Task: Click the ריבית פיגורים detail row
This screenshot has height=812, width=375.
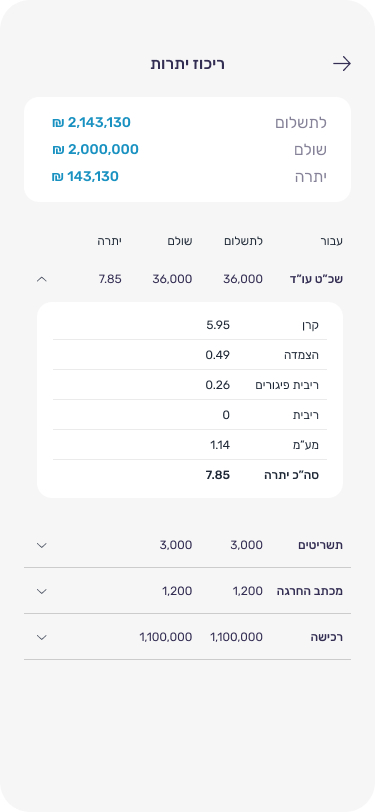Action: 190,385
